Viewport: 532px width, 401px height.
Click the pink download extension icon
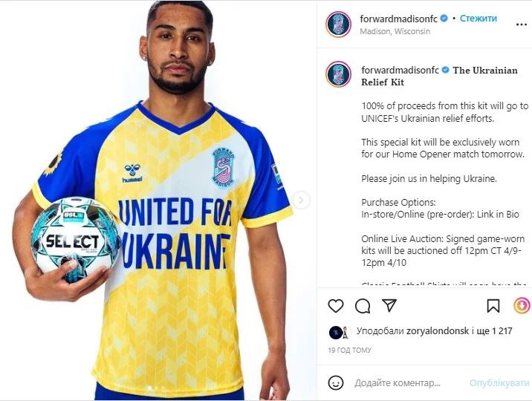pyautogui.click(x=522, y=306)
